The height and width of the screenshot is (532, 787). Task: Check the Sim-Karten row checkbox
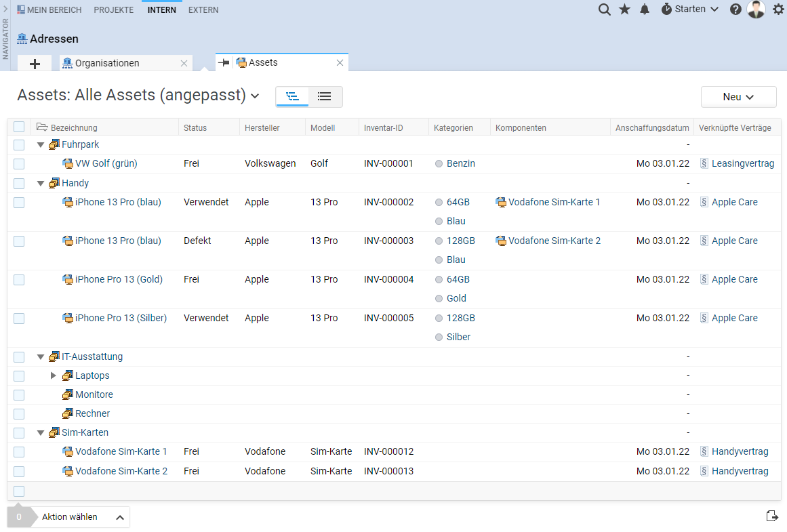(x=19, y=433)
